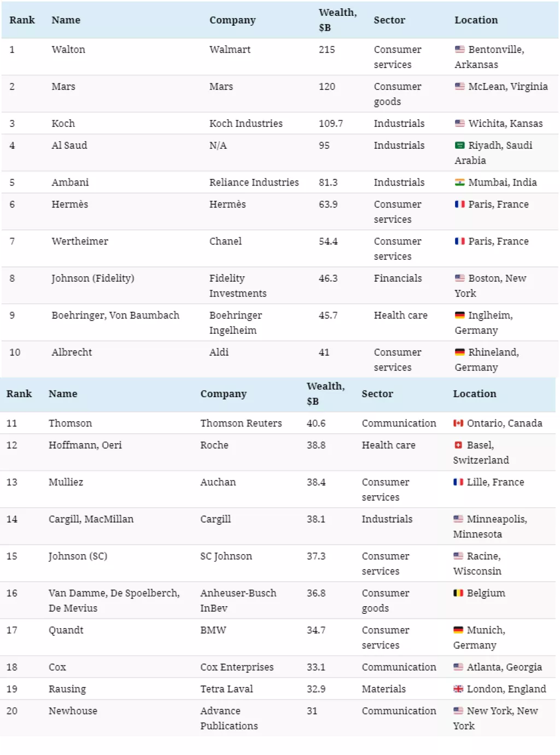Click the German flag next to Munich
Screen dimensions: 560x755
[x=458, y=630]
